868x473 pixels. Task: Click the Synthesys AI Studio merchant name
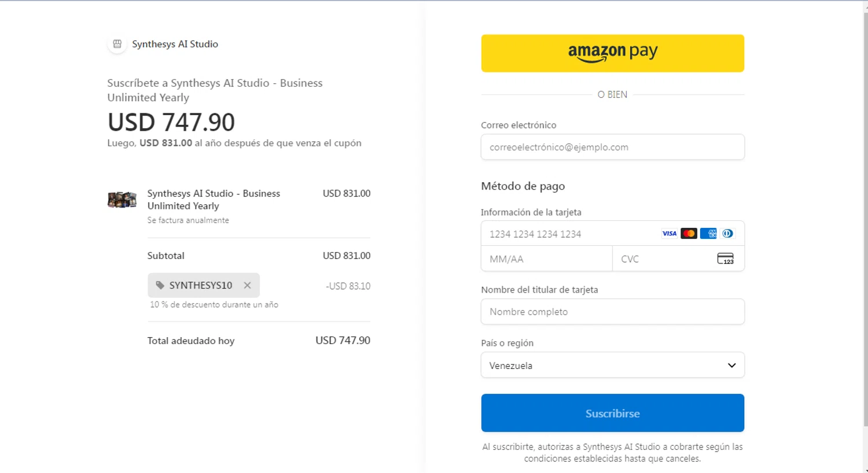click(x=175, y=44)
